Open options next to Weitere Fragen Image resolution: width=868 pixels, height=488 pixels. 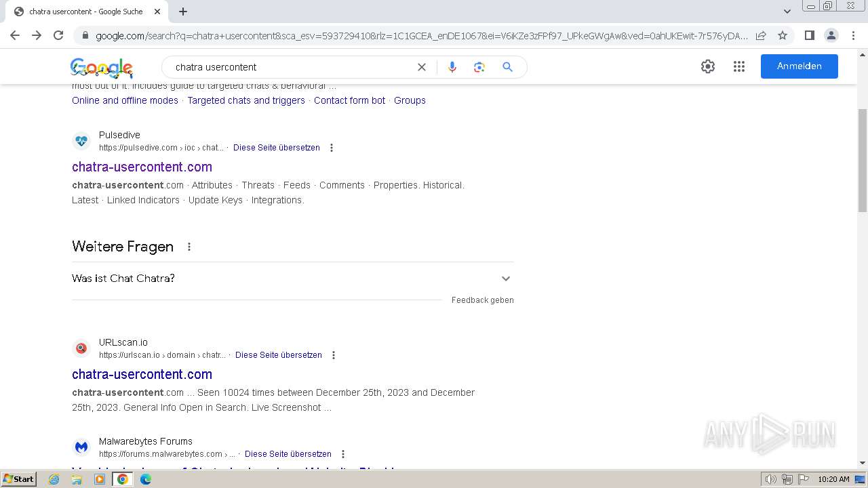189,247
